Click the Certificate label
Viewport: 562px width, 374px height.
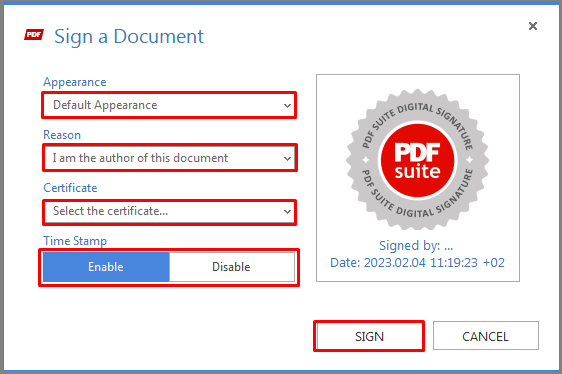coord(70,188)
